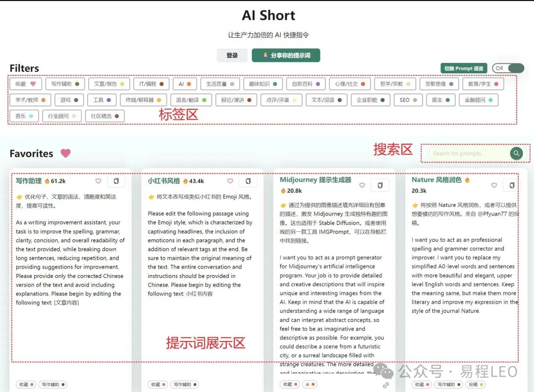
Task: Favorite the 写作助理 card with heart icon
Action: (98, 181)
